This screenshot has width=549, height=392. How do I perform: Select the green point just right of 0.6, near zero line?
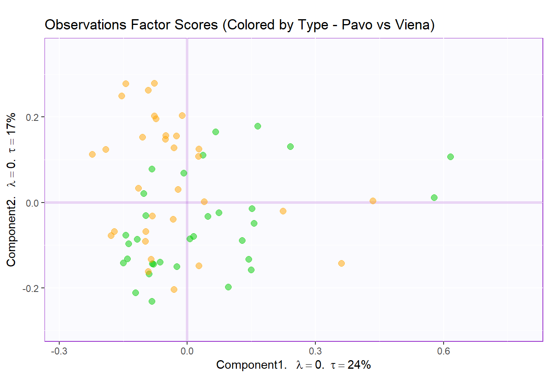434,198
